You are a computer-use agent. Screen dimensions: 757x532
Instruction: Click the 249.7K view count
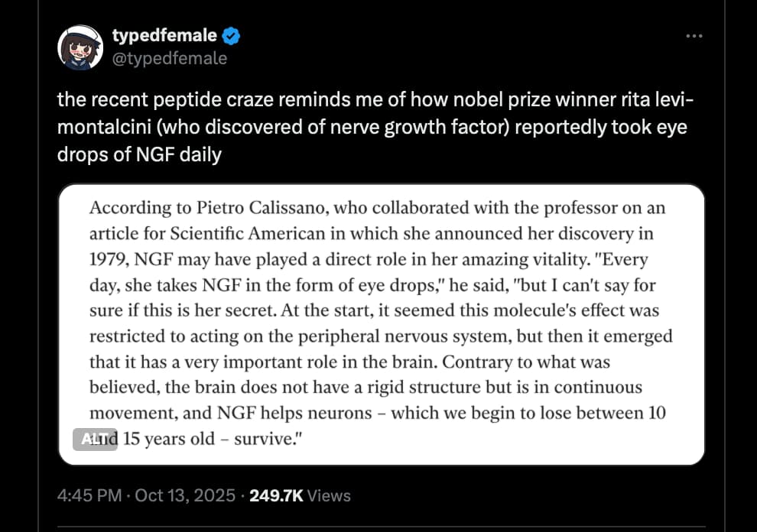pos(276,495)
